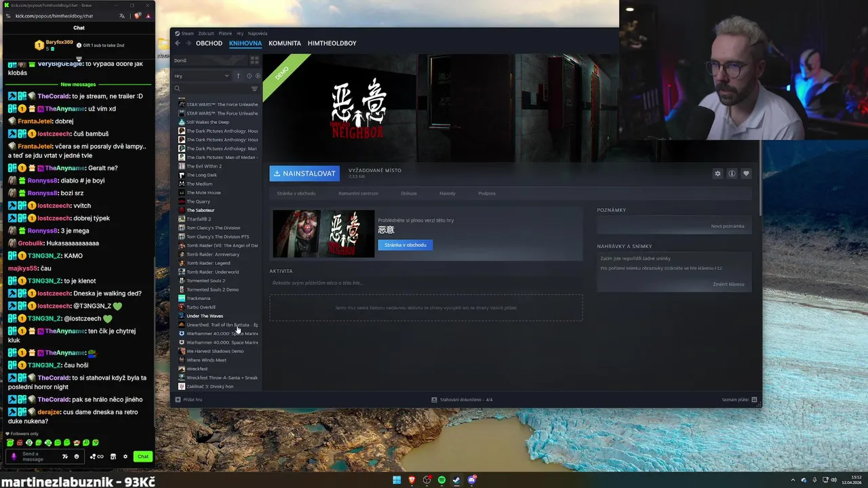Viewport: 868px width, 488px height.
Task: Open Zobrazit menu in Steam
Action: coord(206,33)
